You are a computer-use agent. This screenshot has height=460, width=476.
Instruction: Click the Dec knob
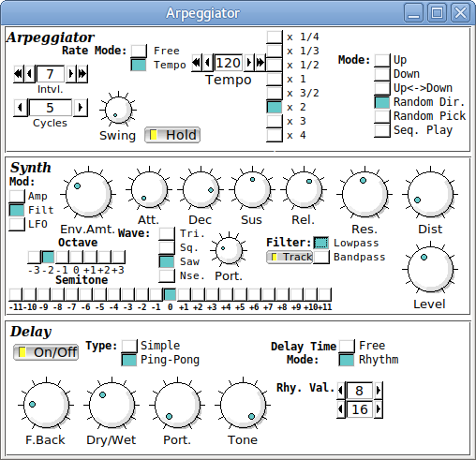point(201,189)
